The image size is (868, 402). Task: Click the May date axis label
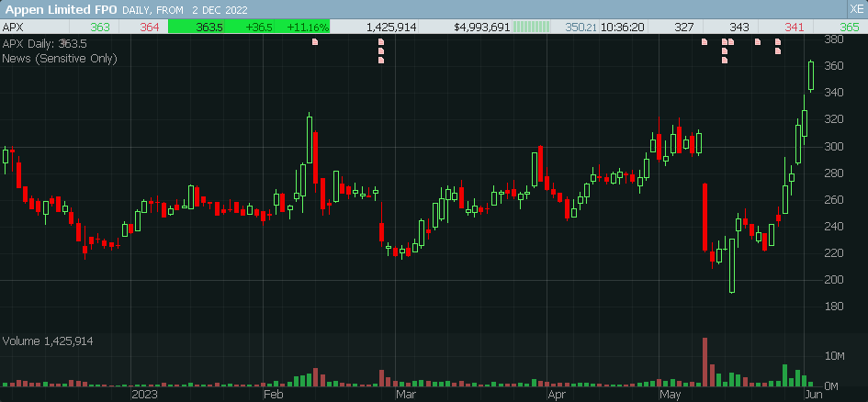pyautogui.click(x=671, y=395)
